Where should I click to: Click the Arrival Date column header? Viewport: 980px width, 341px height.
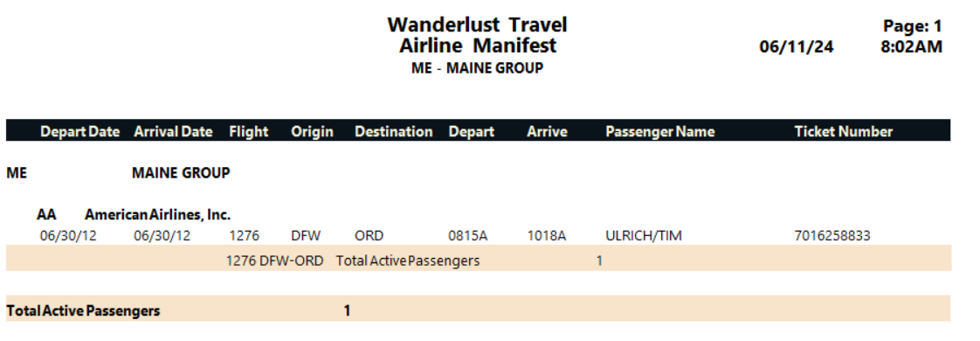click(x=173, y=131)
